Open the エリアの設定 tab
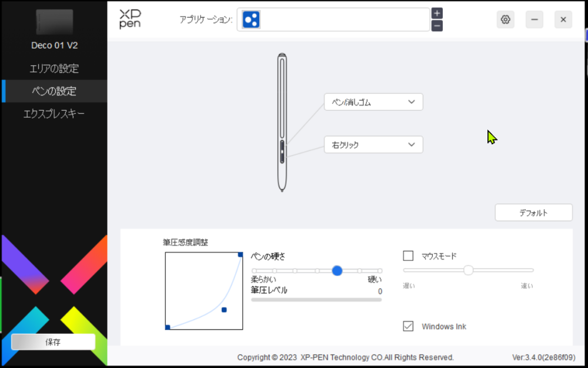The image size is (588, 368). point(54,69)
